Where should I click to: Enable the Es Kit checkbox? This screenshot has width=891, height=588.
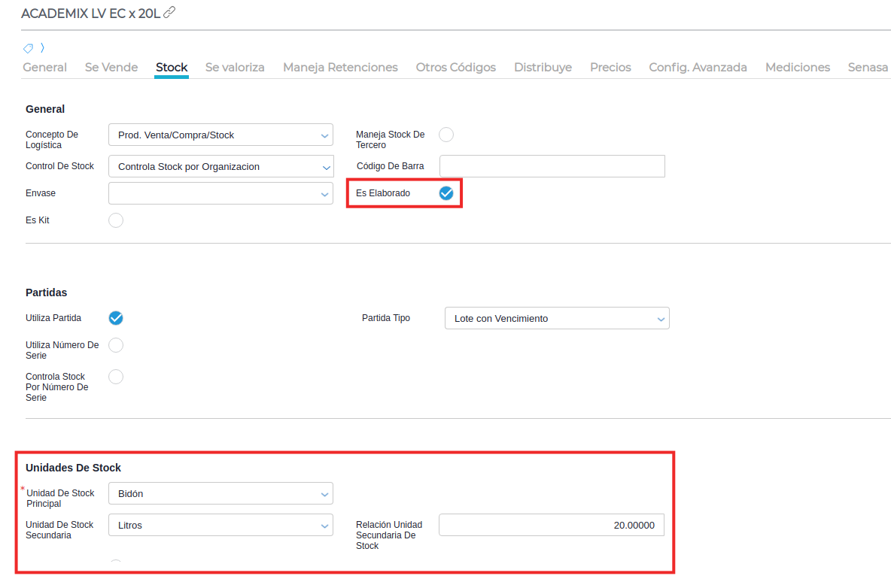(116, 220)
